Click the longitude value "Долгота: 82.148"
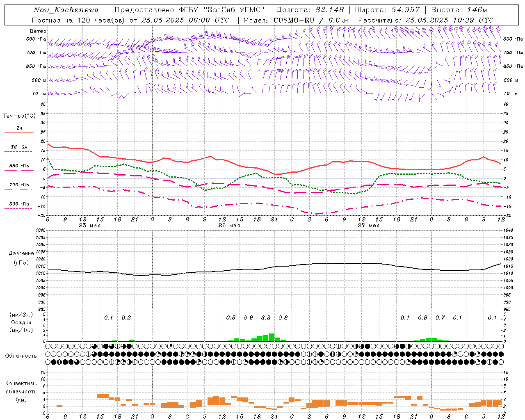The height and width of the screenshot is (420, 525). pyautogui.click(x=310, y=10)
